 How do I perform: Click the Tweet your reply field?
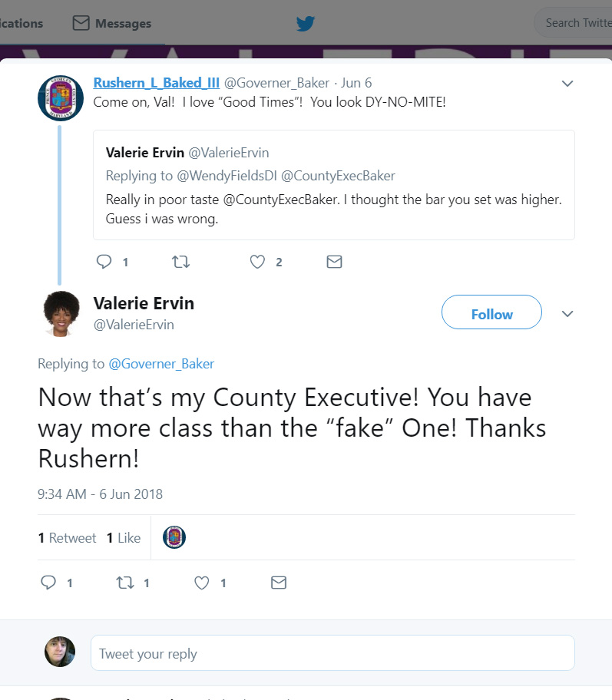[332, 653]
